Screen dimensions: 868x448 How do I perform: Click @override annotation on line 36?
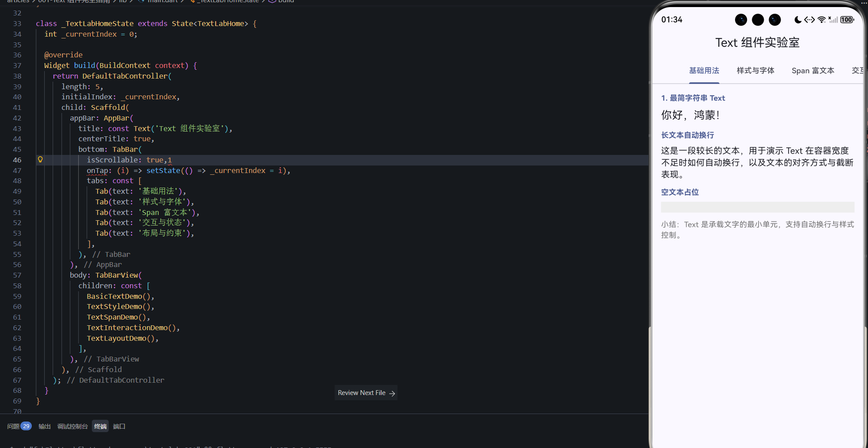pyautogui.click(x=63, y=55)
